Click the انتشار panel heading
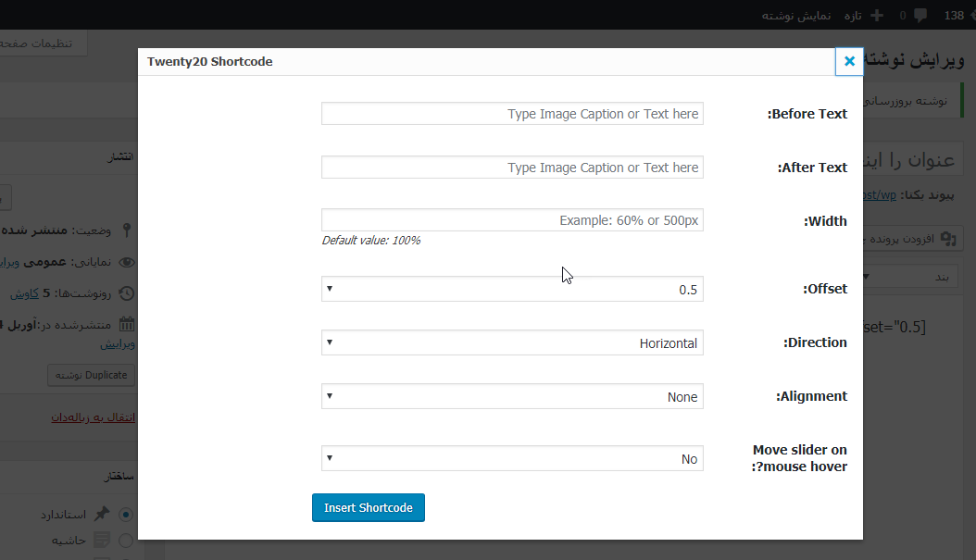This screenshot has height=560, width=976. click(x=120, y=156)
